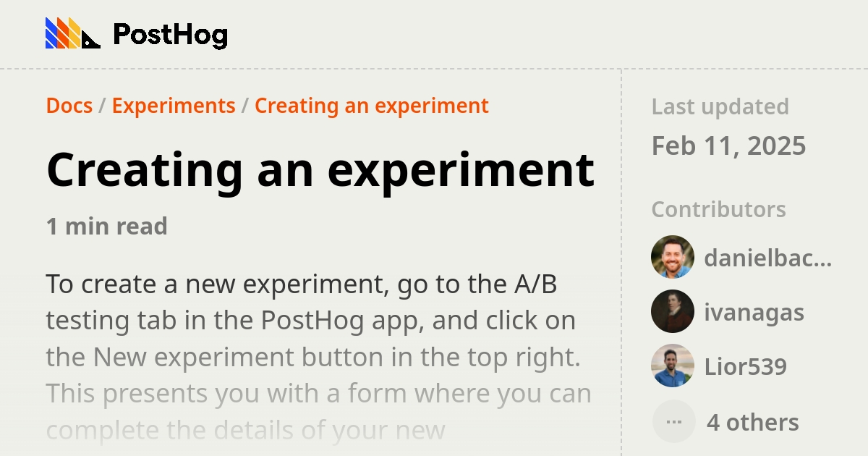Select the Lior539 contributor name
Viewport: 868px width, 456px height.
(x=745, y=367)
